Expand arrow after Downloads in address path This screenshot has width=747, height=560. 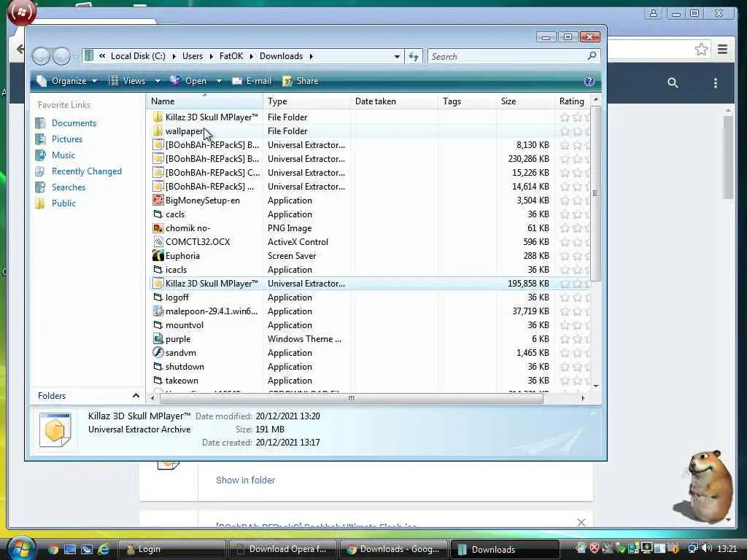pos(311,56)
